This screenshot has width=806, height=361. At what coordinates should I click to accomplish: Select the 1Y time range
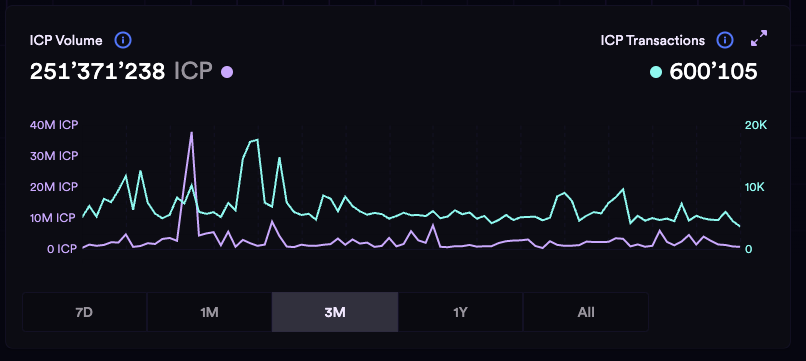[460, 312]
